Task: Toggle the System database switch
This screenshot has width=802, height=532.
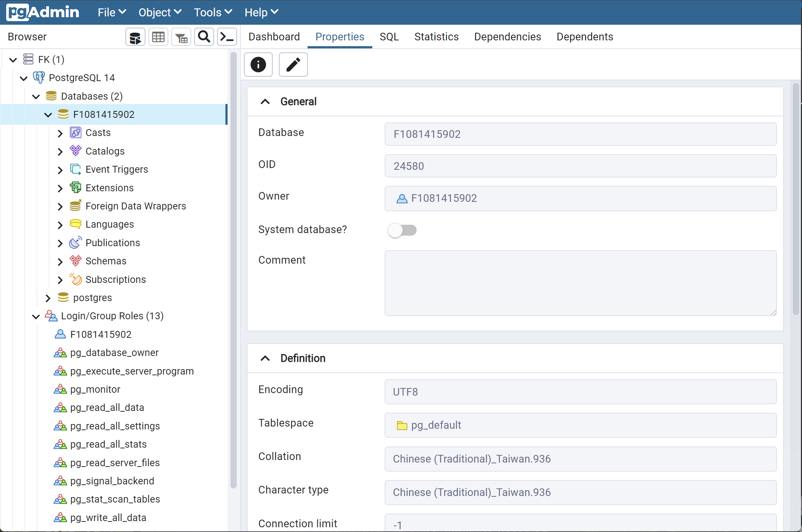Action: tap(402, 230)
